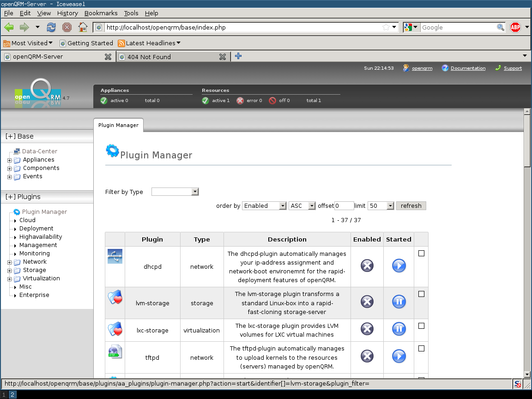Expand the Virtualization plugins node
This screenshot has height=399, width=532.
coord(10,279)
